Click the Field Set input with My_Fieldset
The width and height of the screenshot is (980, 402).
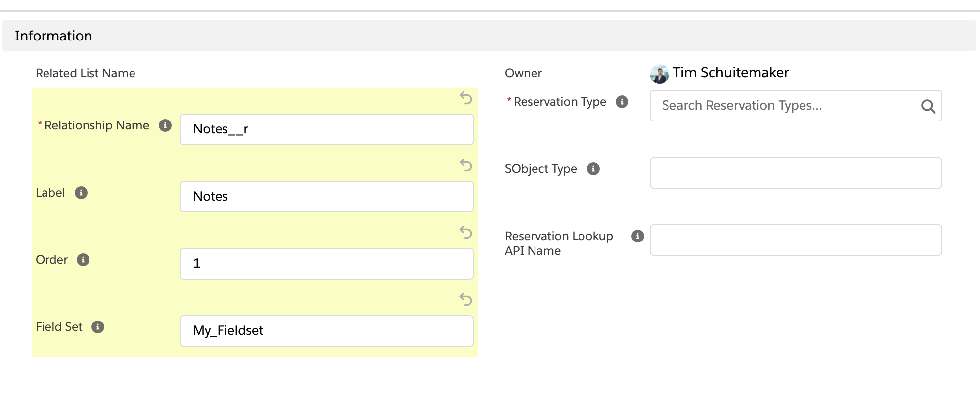tap(326, 331)
